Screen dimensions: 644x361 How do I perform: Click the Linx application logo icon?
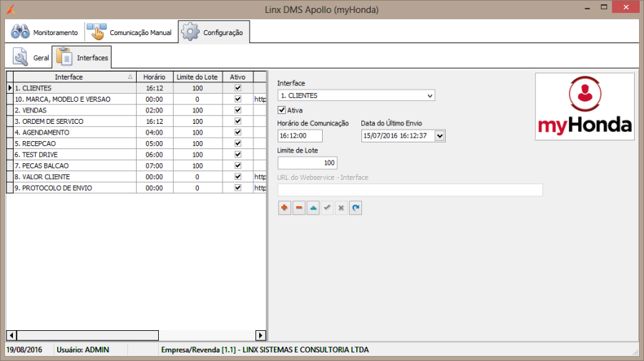coord(11,9)
